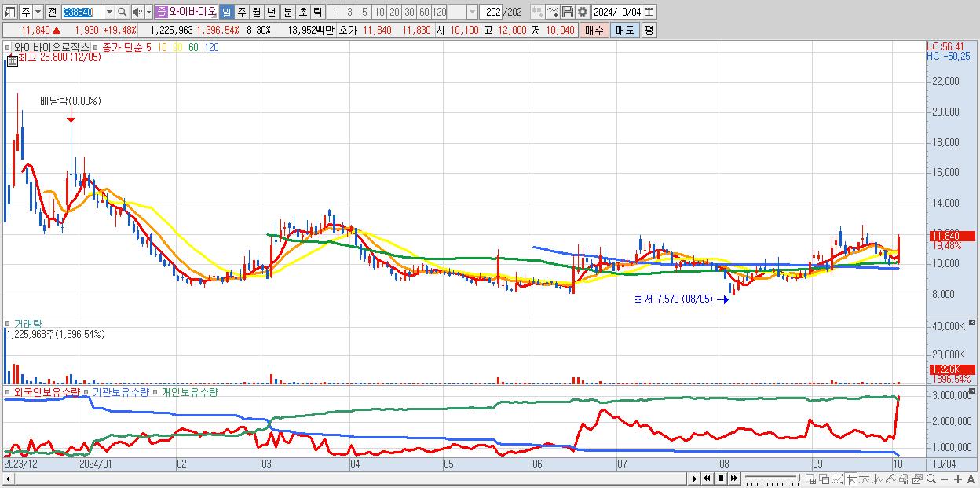
Task: Click the panel layout icon at toolbar start
Action: click(x=10, y=12)
